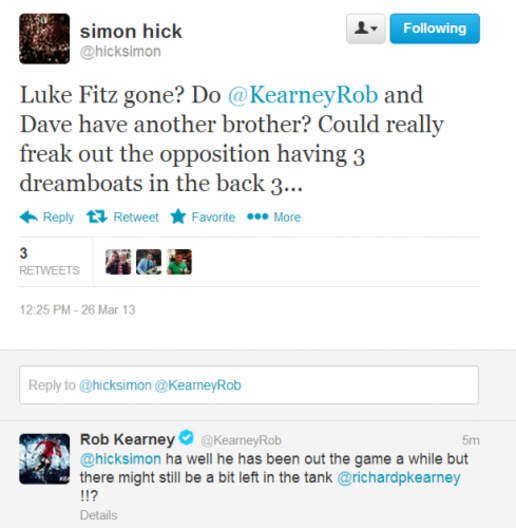Click Rob Kearney's verified badge

(186, 437)
